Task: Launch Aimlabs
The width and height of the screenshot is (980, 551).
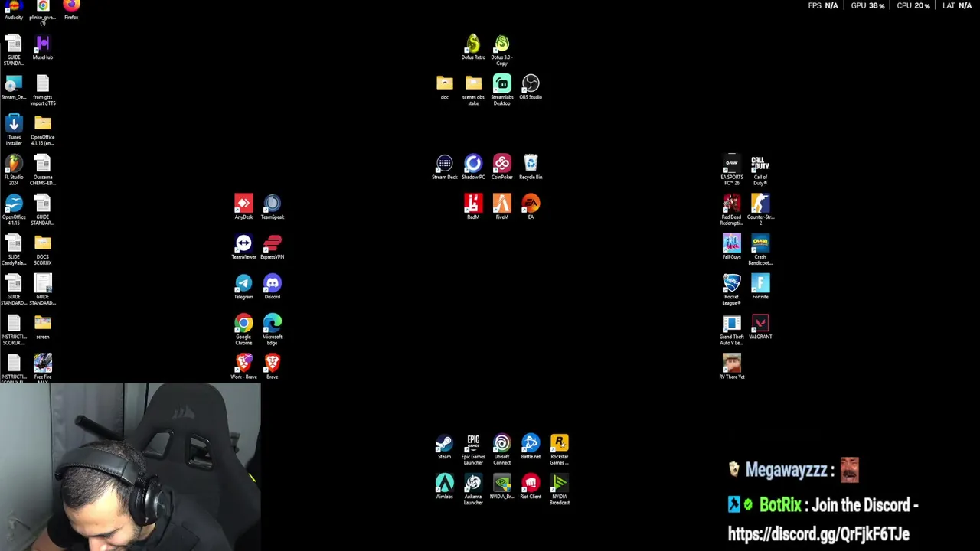Action: pos(445,486)
